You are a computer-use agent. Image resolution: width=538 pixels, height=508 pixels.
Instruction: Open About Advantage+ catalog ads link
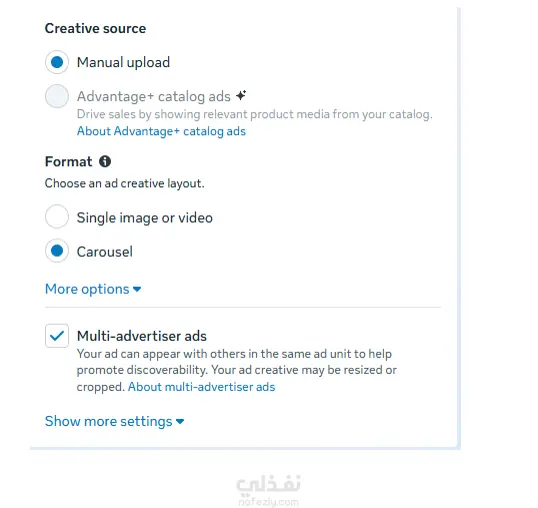(x=161, y=131)
